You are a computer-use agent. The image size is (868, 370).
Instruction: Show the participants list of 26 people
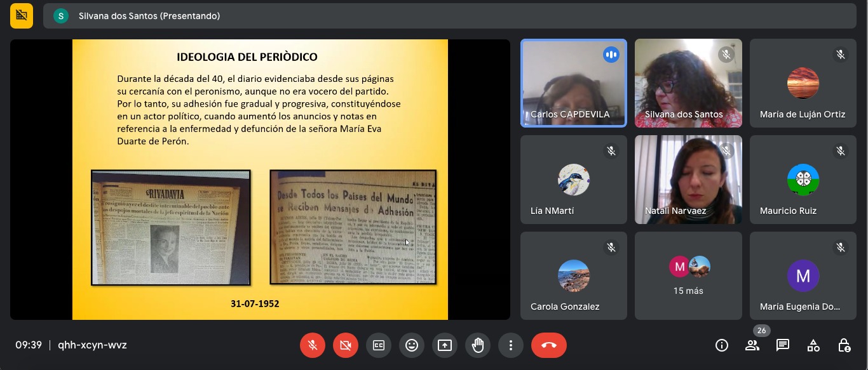click(752, 345)
